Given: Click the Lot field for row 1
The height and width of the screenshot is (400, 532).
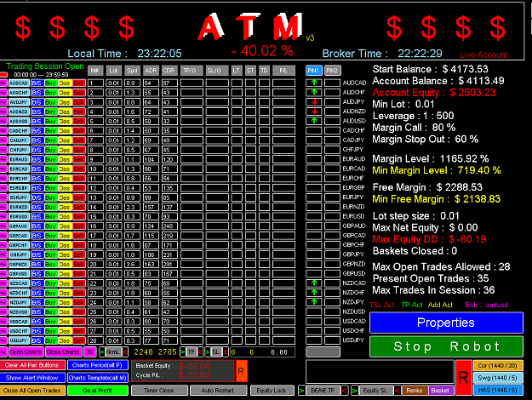Looking at the screenshot, I should point(114,83).
